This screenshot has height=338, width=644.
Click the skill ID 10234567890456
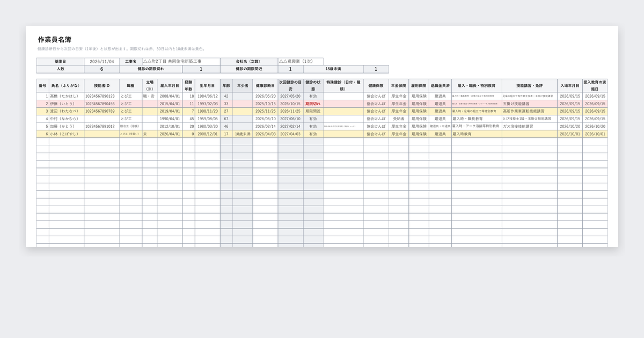point(101,104)
